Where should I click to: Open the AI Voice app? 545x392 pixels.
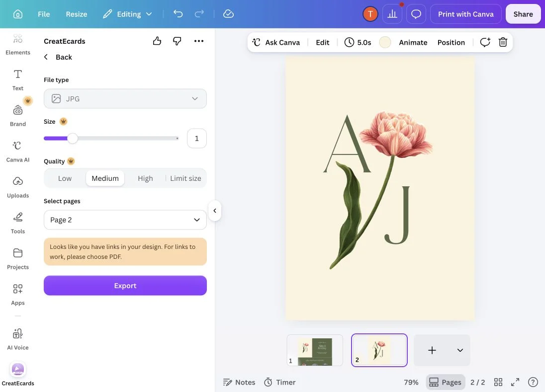point(18,339)
